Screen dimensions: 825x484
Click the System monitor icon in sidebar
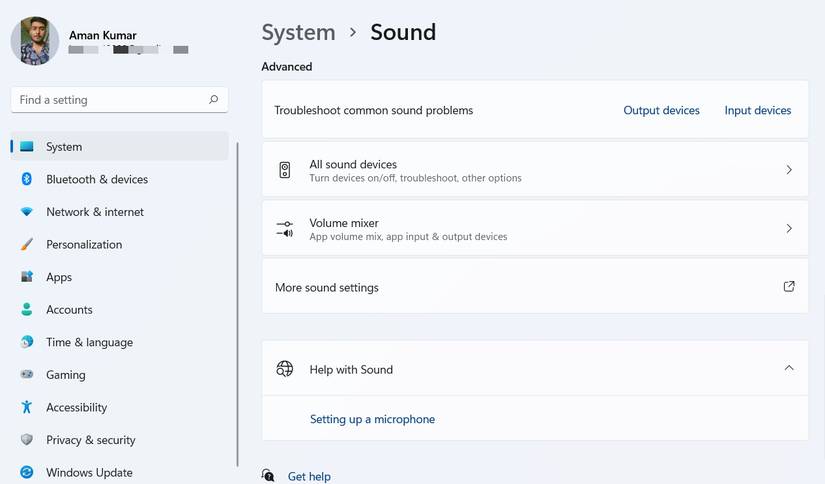27,146
